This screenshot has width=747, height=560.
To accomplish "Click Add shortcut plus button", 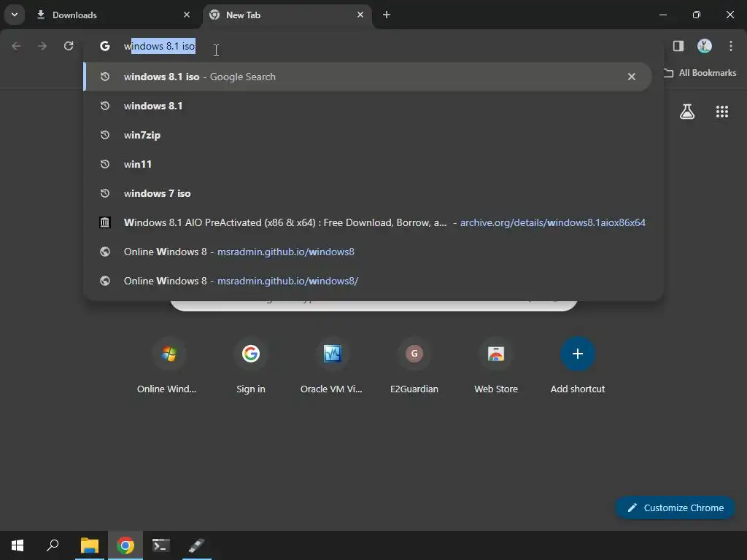I will pyautogui.click(x=578, y=354).
